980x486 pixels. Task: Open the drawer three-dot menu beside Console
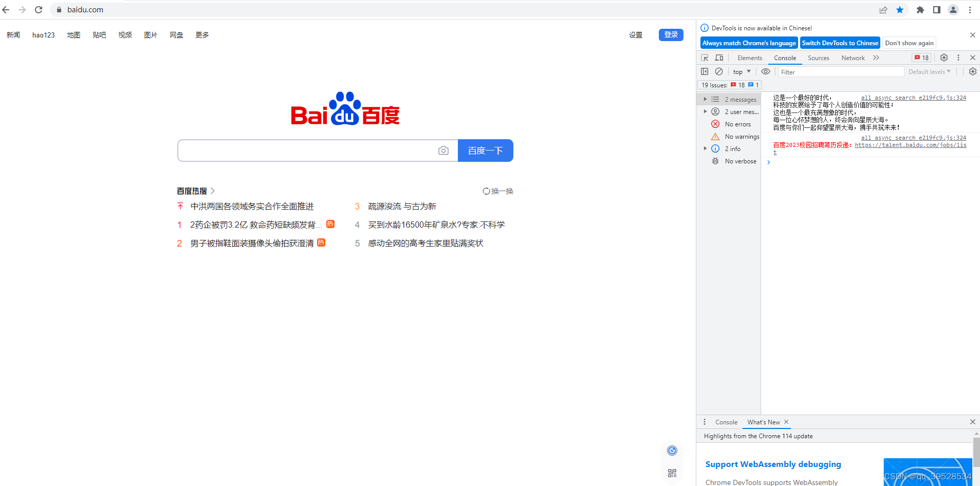point(705,422)
